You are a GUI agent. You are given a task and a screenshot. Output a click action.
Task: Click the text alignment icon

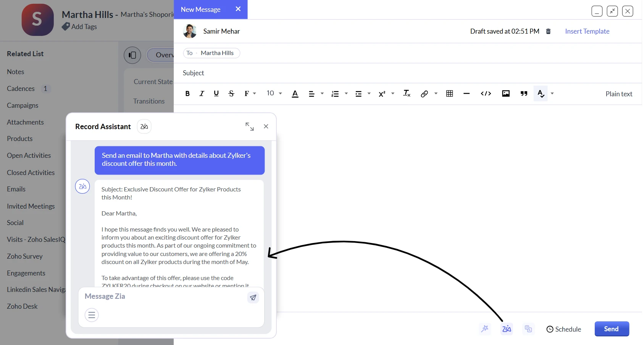pos(312,94)
